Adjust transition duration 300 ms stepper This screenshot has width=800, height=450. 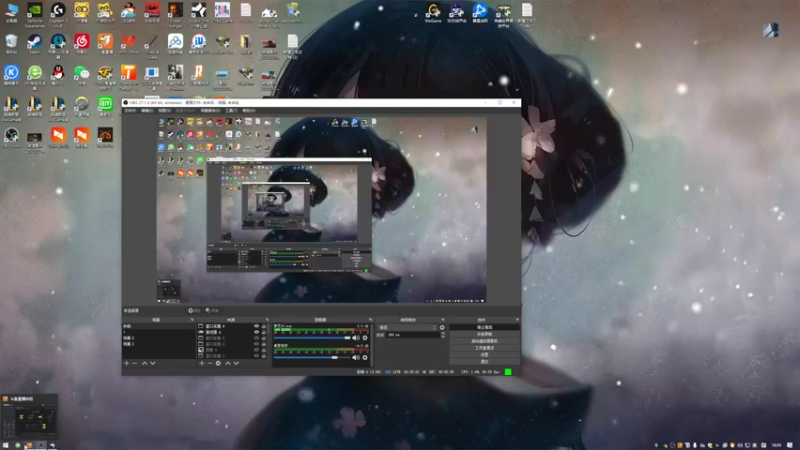click(x=442, y=335)
